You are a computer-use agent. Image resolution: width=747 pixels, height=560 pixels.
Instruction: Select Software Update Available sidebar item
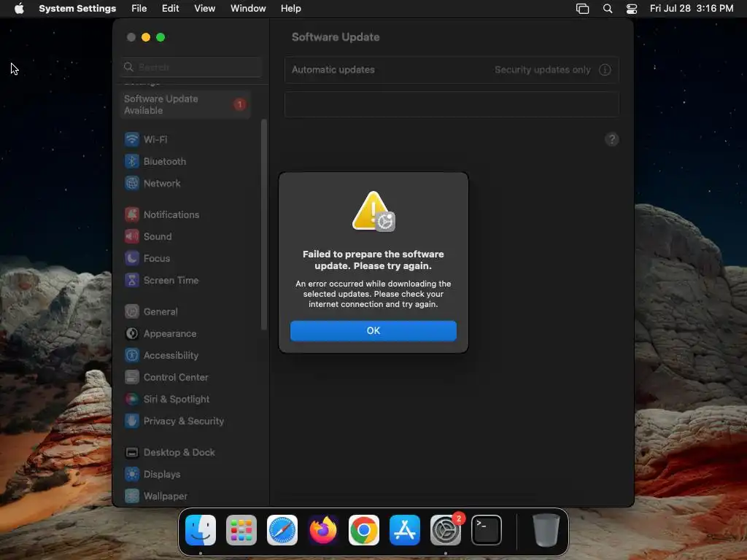pos(185,104)
